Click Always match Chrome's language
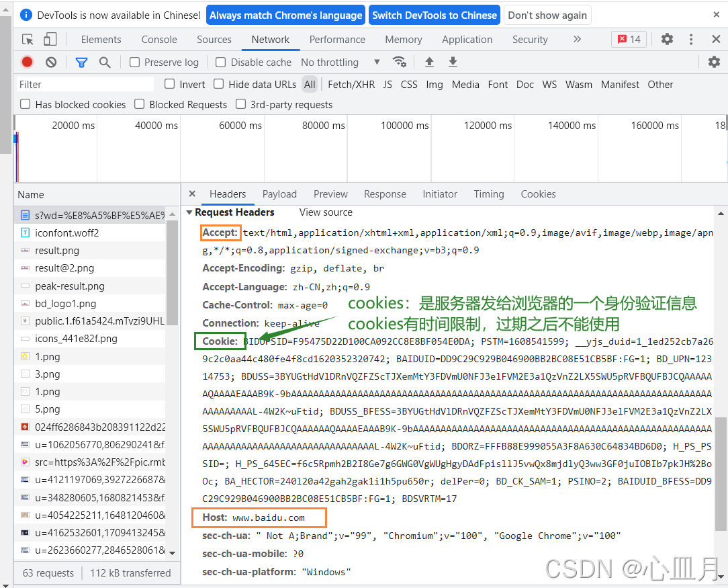Viewport: 728px width, 588px height. pos(285,15)
